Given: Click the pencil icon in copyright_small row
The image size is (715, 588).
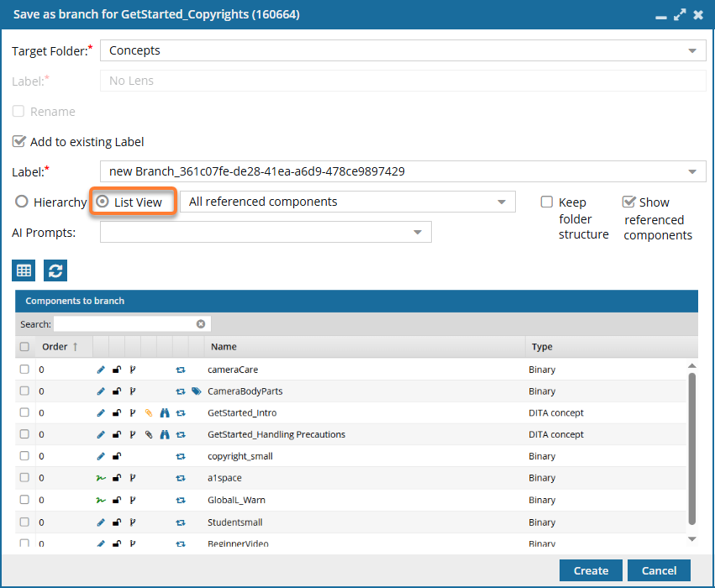Looking at the screenshot, I should tap(101, 456).
